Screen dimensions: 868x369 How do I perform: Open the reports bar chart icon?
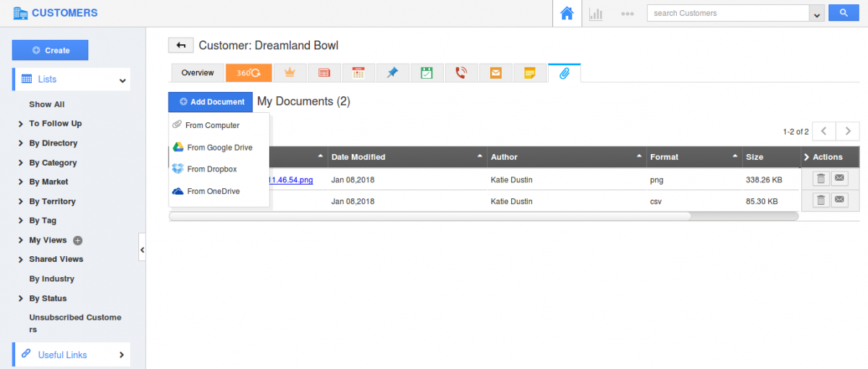click(596, 14)
